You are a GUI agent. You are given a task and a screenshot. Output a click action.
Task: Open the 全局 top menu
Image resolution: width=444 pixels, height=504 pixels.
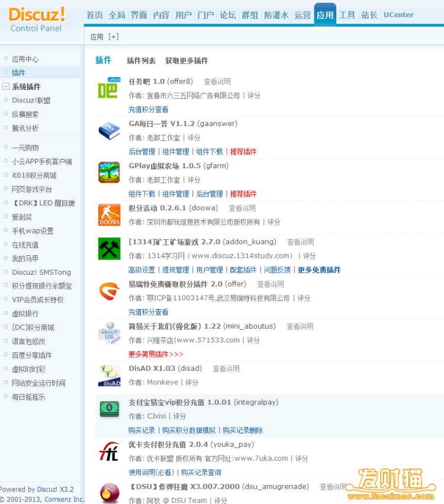click(x=117, y=15)
